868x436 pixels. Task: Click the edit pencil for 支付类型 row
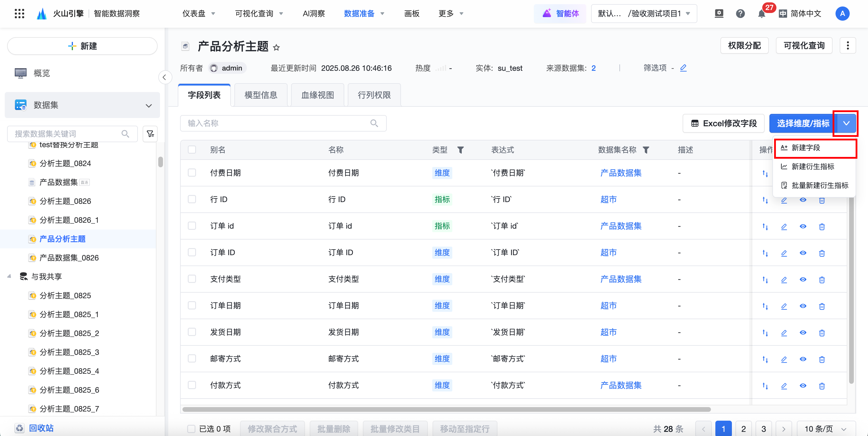784,279
